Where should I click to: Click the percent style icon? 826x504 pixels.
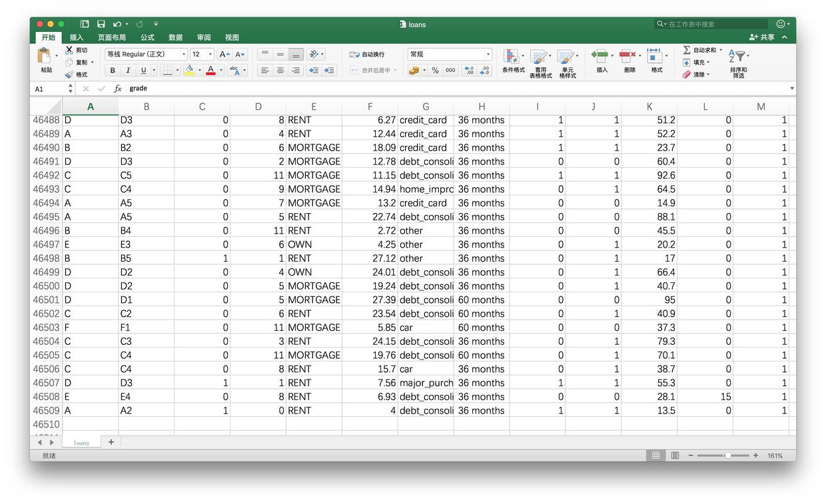[435, 71]
